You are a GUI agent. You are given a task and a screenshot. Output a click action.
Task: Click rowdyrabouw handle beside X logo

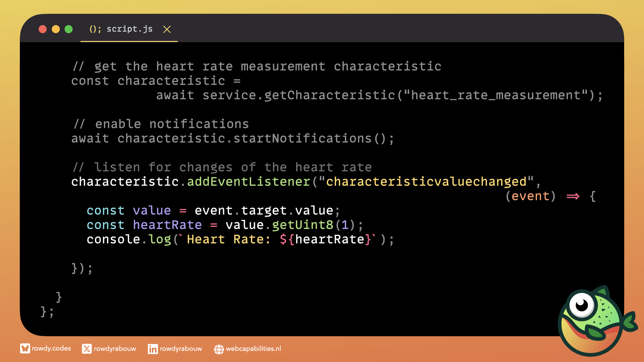pyautogui.click(x=115, y=349)
